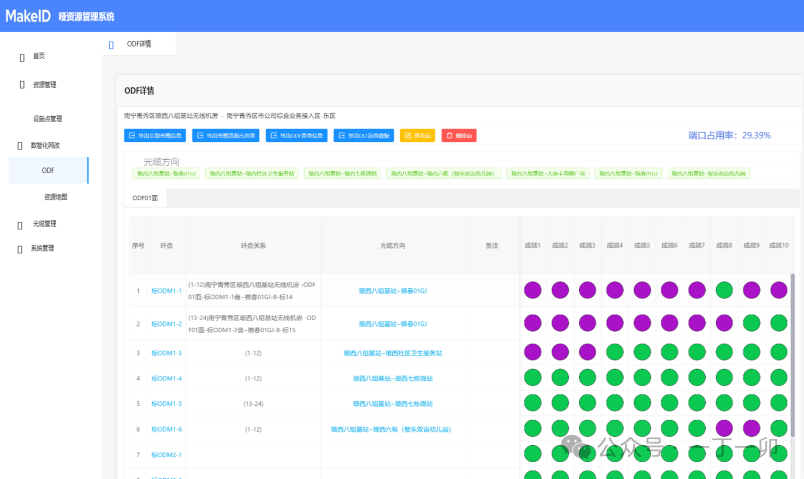
Task: Click the purple 成端8 port in row 标ODM1-2
Action: pyautogui.click(x=724, y=323)
